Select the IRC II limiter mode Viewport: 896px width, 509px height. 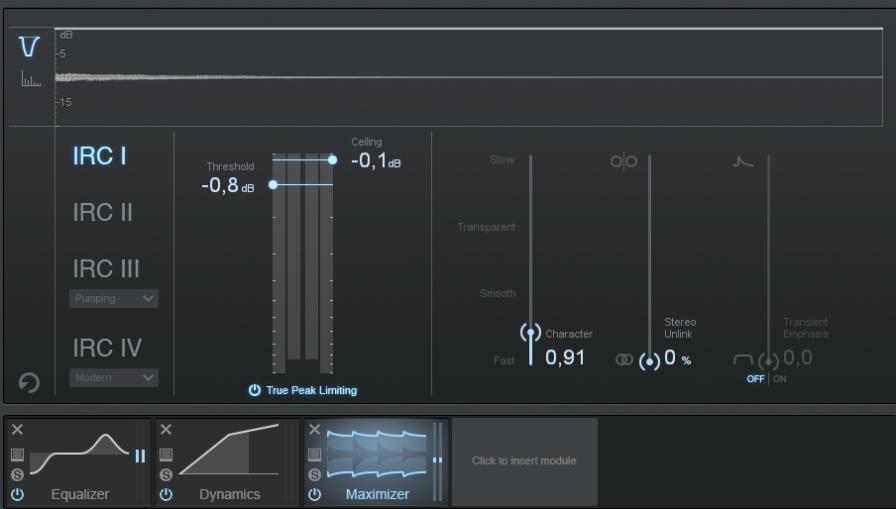pos(103,213)
